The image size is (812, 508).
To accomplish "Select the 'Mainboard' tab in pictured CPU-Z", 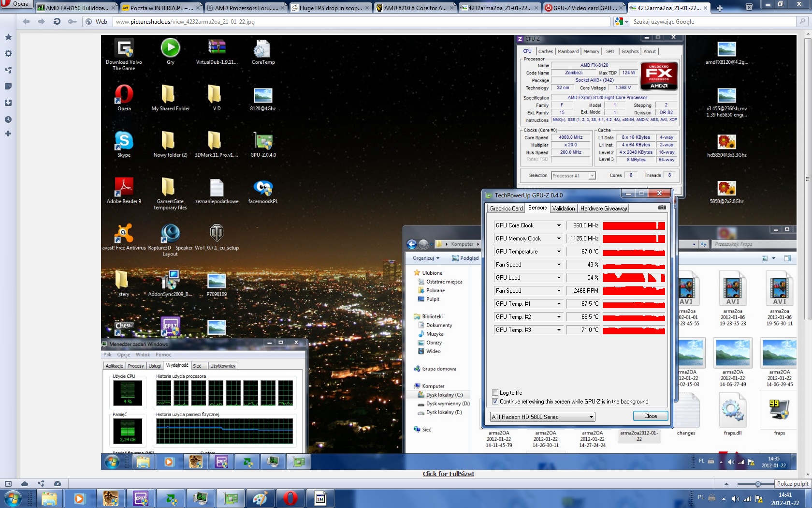I will (x=568, y=51).
